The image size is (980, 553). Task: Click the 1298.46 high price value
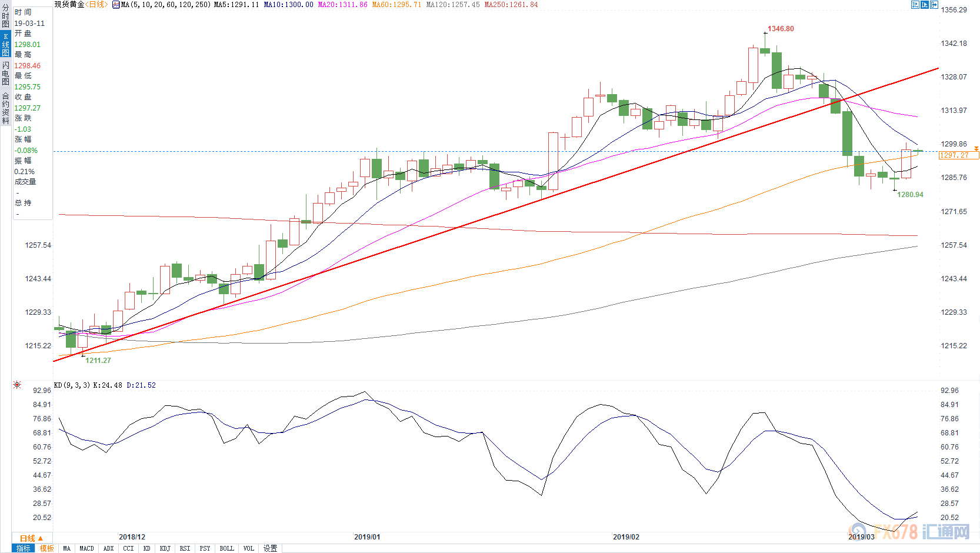point(28,66)
